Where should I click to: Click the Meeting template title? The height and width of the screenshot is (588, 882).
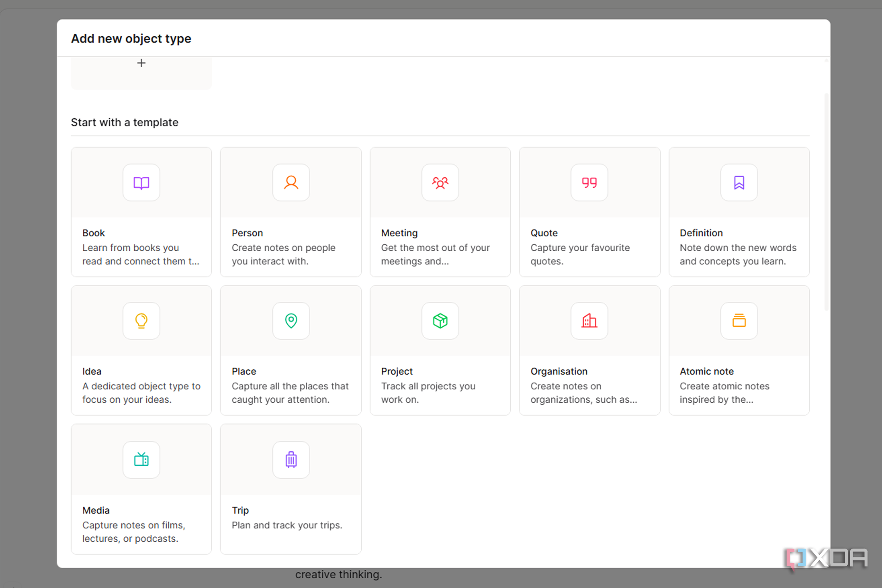pos(399,233)
